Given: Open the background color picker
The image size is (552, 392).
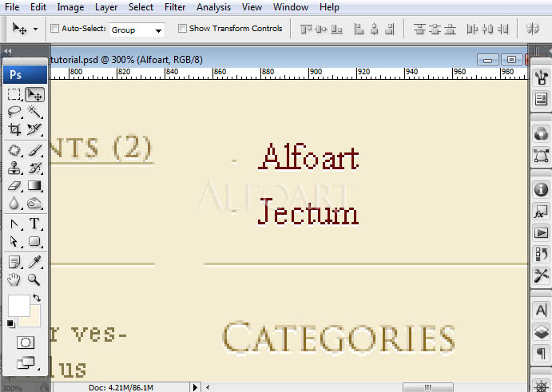Looking at the screenshot, I should (34, 320).
